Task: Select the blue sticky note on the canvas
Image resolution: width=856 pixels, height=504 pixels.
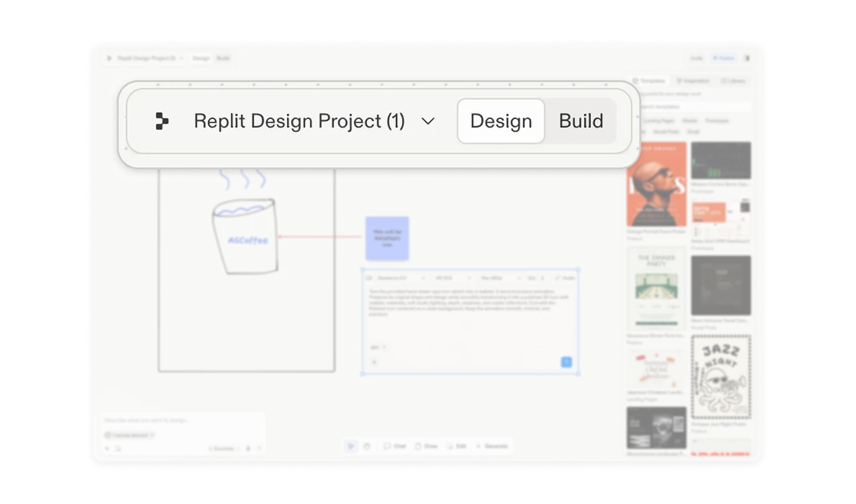Action: (387, 238)
